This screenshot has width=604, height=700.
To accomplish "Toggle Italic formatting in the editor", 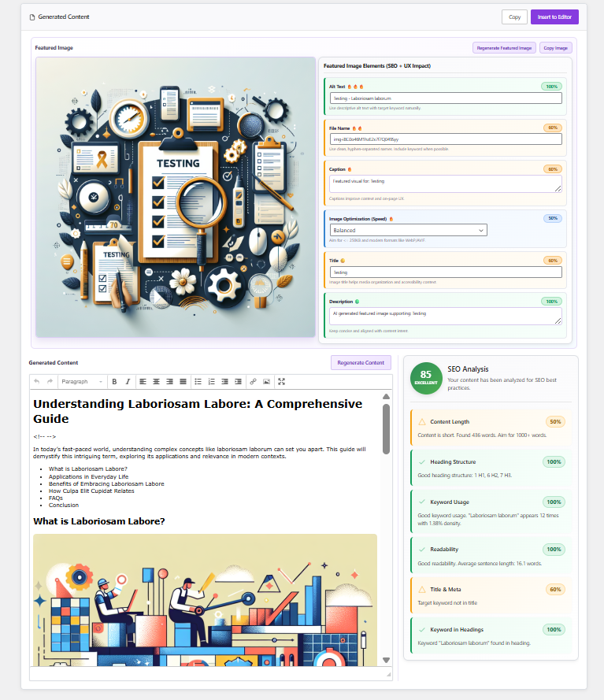I will click(128, 382).
